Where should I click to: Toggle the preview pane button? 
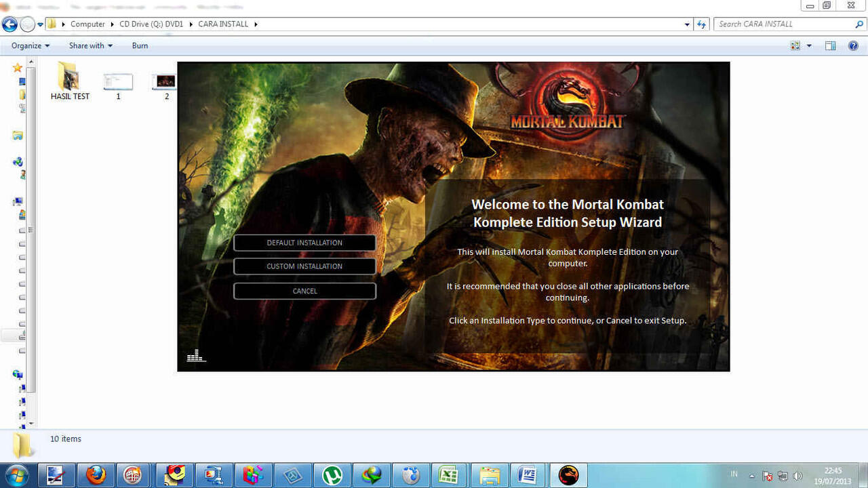830,45
